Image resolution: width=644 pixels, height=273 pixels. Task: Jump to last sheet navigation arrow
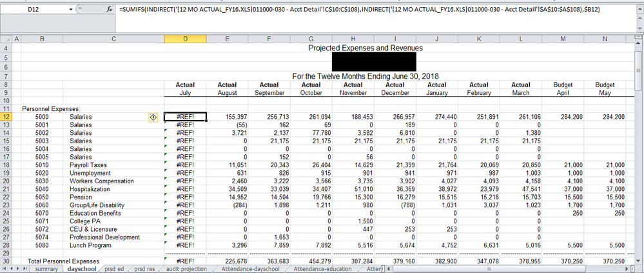(x=25, y=269)
